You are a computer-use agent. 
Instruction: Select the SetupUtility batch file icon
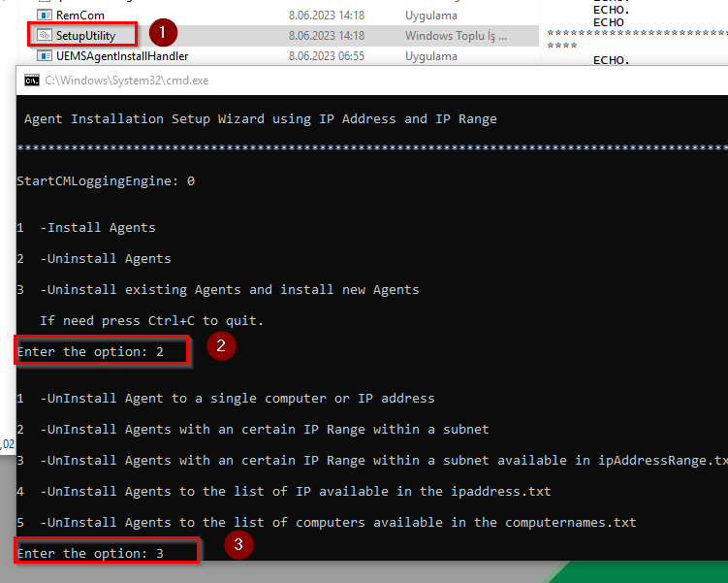45,35
